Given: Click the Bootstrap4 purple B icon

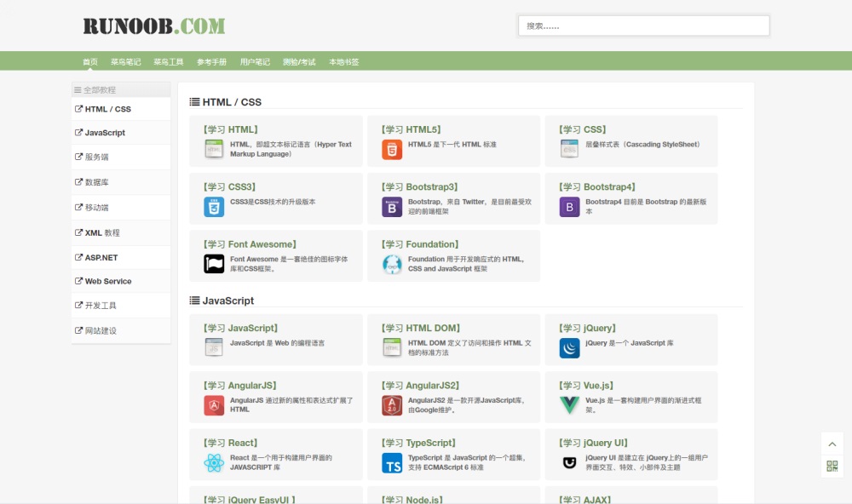Looking at the screenshot, I should click(569, 207).
